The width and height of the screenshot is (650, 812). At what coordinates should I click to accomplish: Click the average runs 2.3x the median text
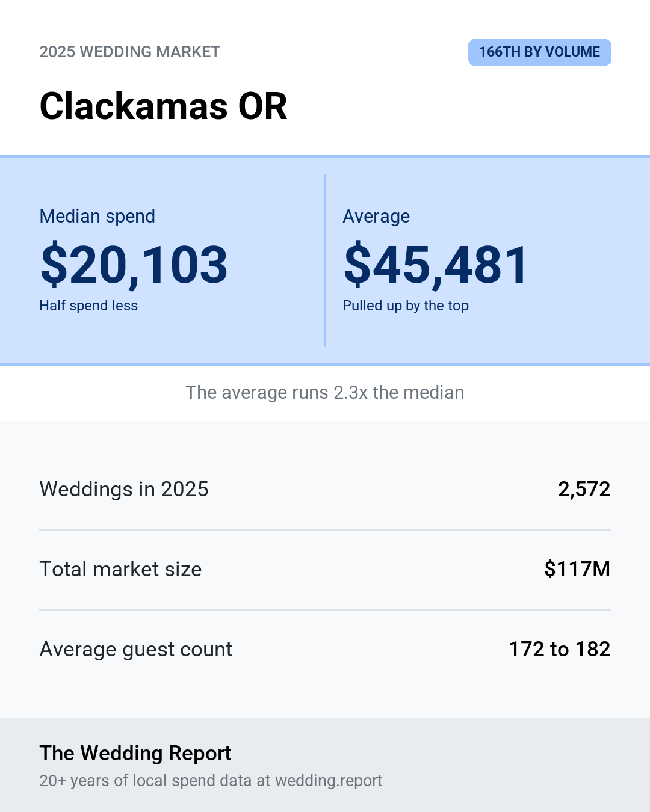pos(325,392)
